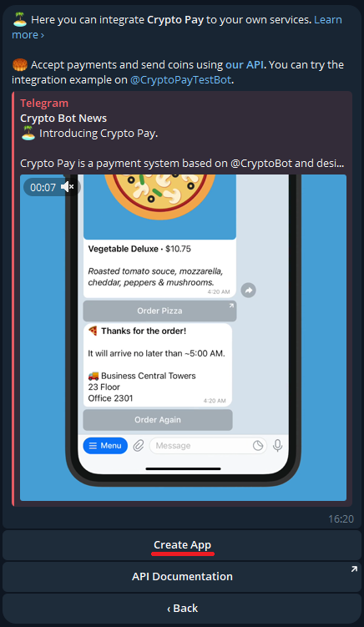Image resolution: width=364 pixels, height=627 pixels.
Task: Click the Order Again button in the video
Action: 158,420
